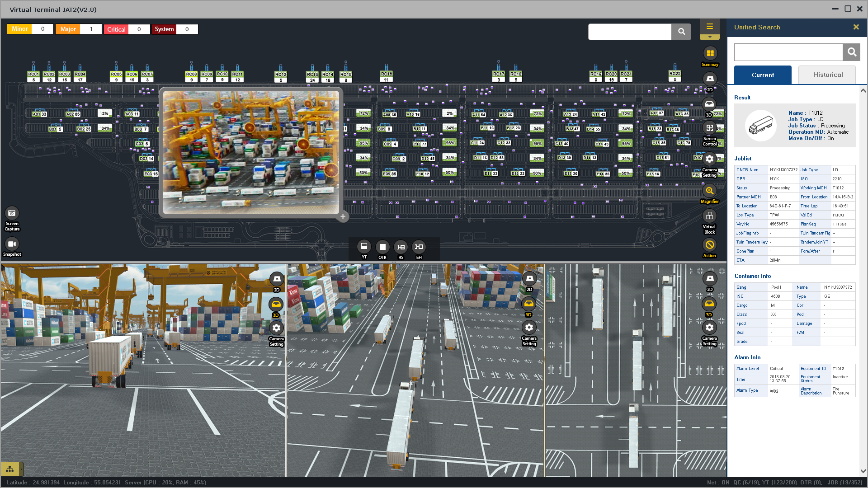Click the plus handle on magnifier popup
The image size is (868, 488).
[343, 217]
